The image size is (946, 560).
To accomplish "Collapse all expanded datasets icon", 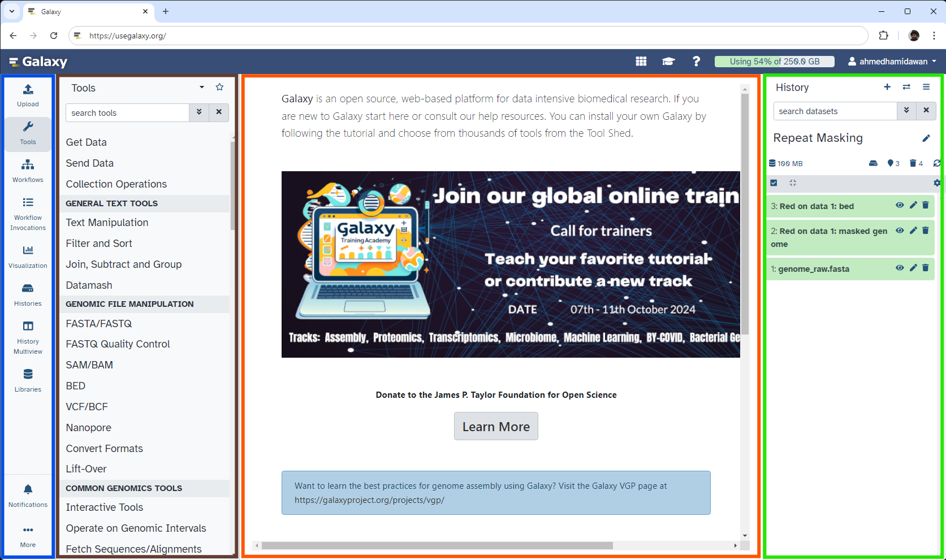I will 793,183.
